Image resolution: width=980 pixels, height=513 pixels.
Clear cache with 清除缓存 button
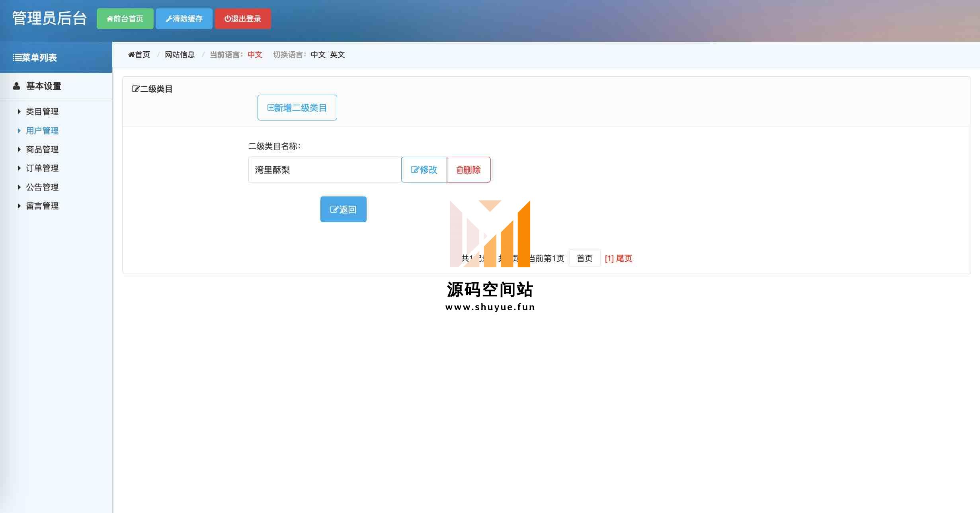184,19
